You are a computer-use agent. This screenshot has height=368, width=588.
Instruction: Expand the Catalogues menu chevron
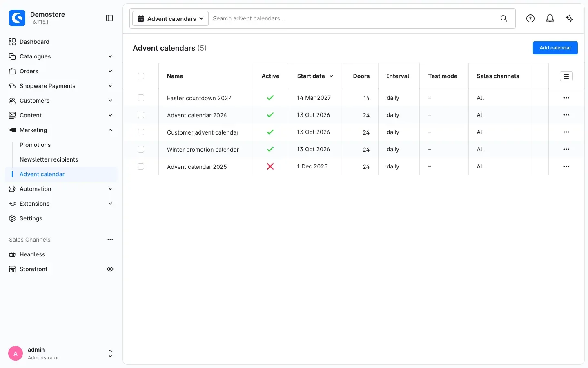click(110, 56)
